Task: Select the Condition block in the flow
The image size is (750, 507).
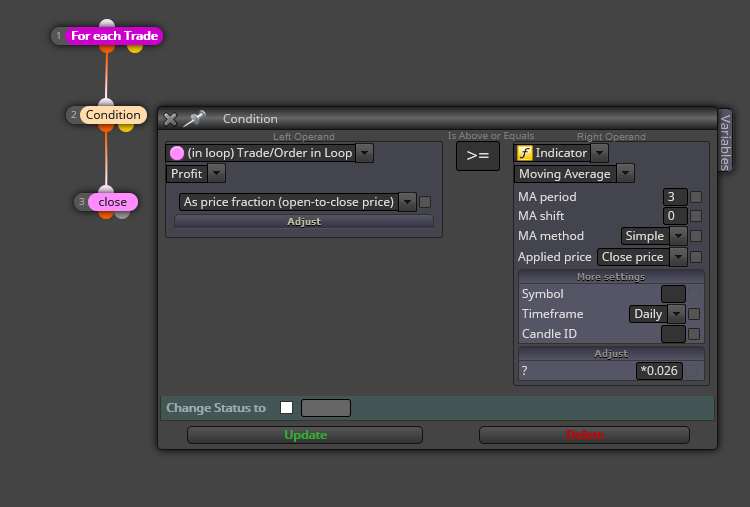Action: [113, 115]
